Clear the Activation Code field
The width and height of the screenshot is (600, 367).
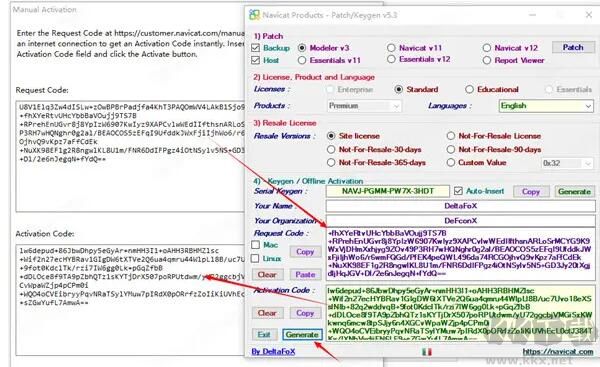267,313
